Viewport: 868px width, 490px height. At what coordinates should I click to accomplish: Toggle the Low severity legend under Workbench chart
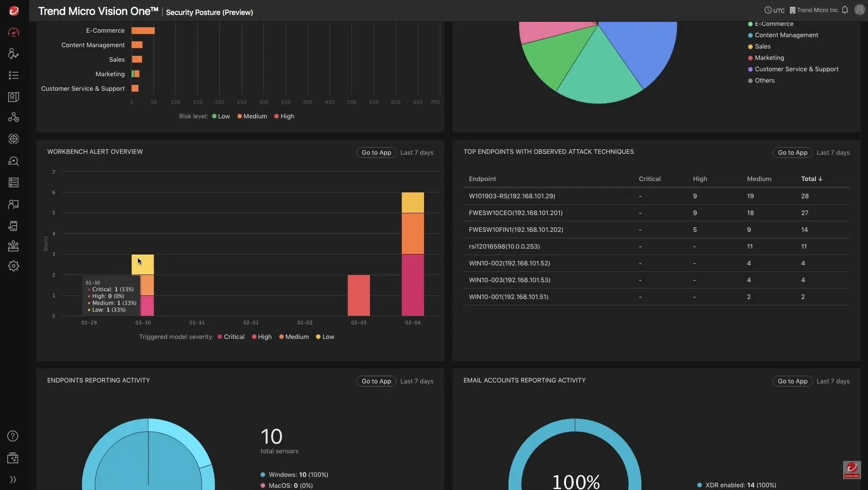pyautogui.click(x=325, y=337)
